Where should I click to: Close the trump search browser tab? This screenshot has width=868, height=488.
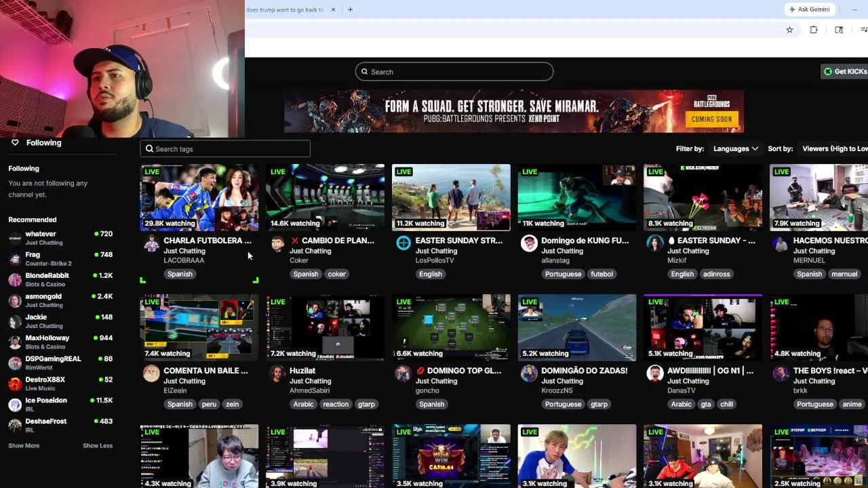tap(333, 9)
